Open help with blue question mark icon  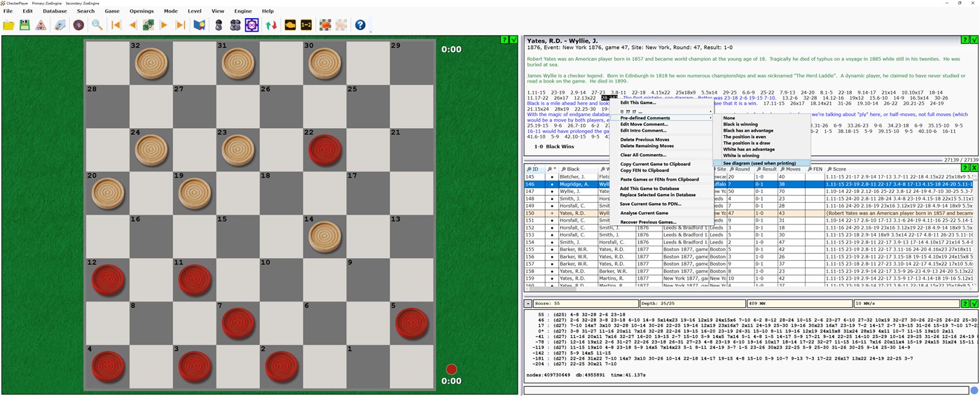(x=360, y=25)
